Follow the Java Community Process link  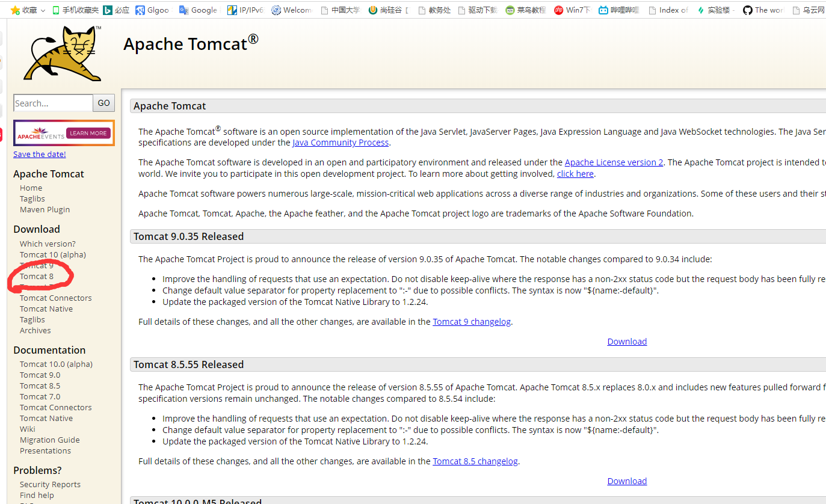pyautogui.click(x=341, y=143)
